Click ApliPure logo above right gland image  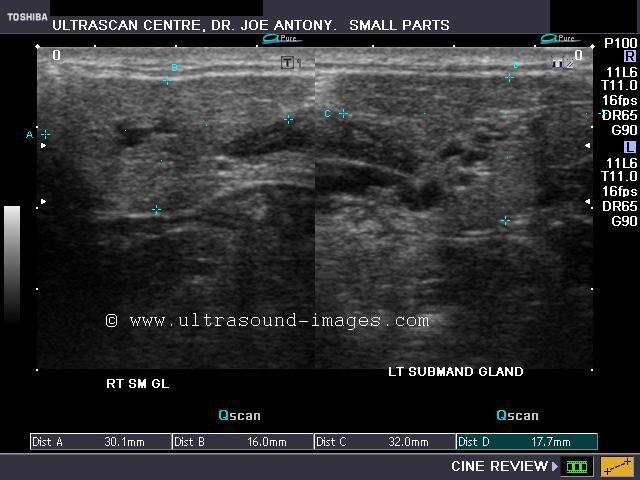(283, 39)
